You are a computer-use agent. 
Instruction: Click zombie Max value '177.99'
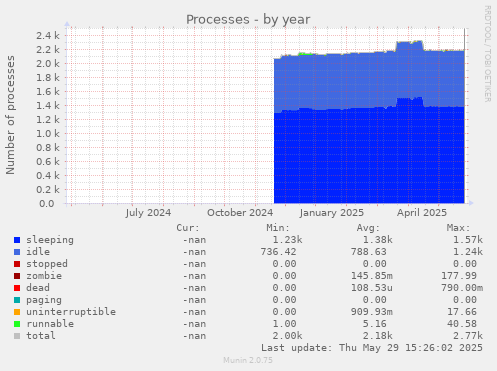(459, 276)
